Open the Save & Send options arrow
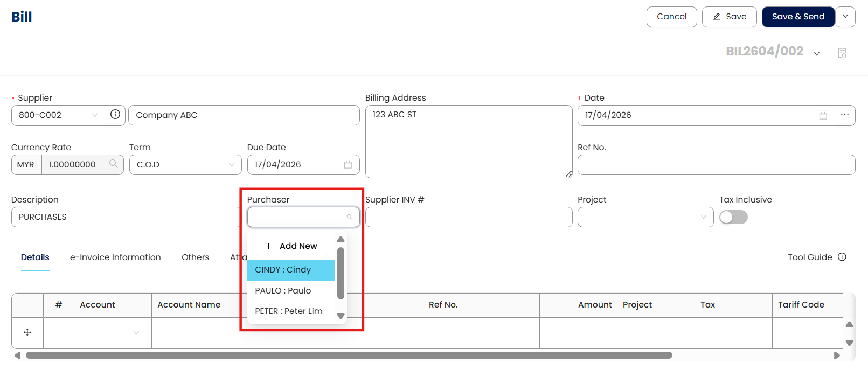Image resolution: width=868 pixels, height=370 pixels. [x=845, y=17]
